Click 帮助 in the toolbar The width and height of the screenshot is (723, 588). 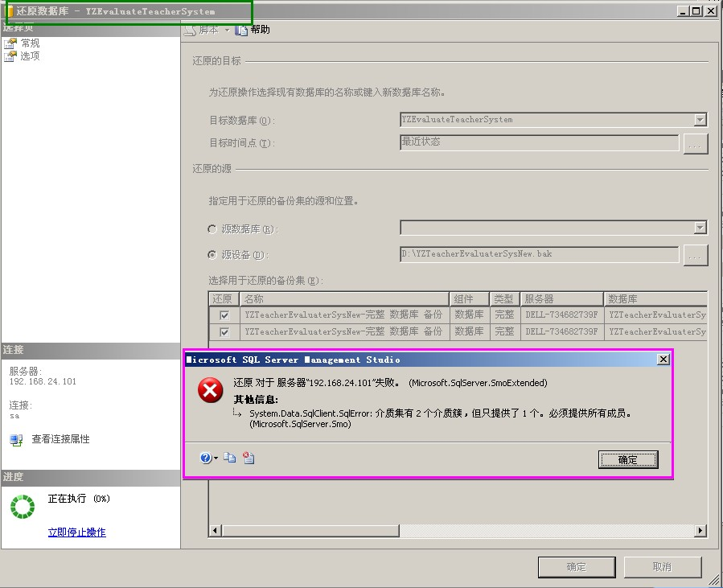point(260,30)
